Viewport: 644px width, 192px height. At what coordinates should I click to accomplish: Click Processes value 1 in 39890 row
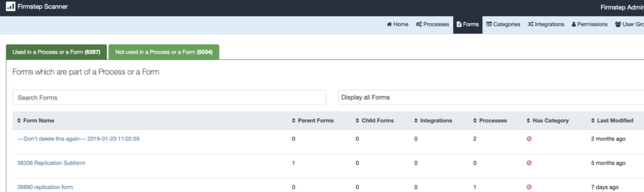click(475, 187)
